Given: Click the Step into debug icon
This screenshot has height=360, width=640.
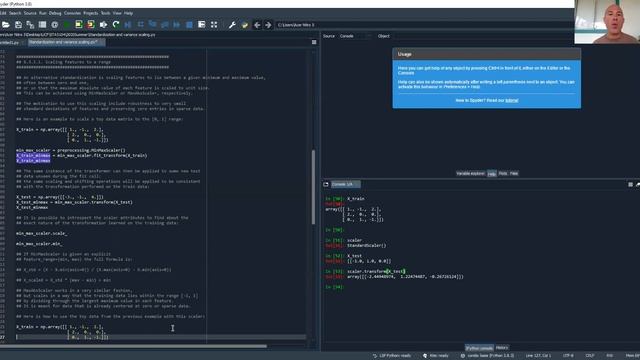Looking at the screenshot, I should pyautogui.click(x=152, y=25).
